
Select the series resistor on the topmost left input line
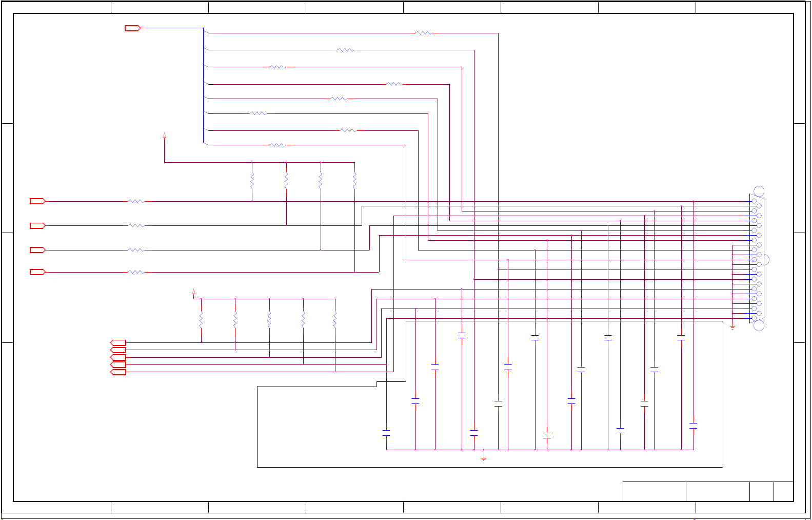tap(136, 201)
